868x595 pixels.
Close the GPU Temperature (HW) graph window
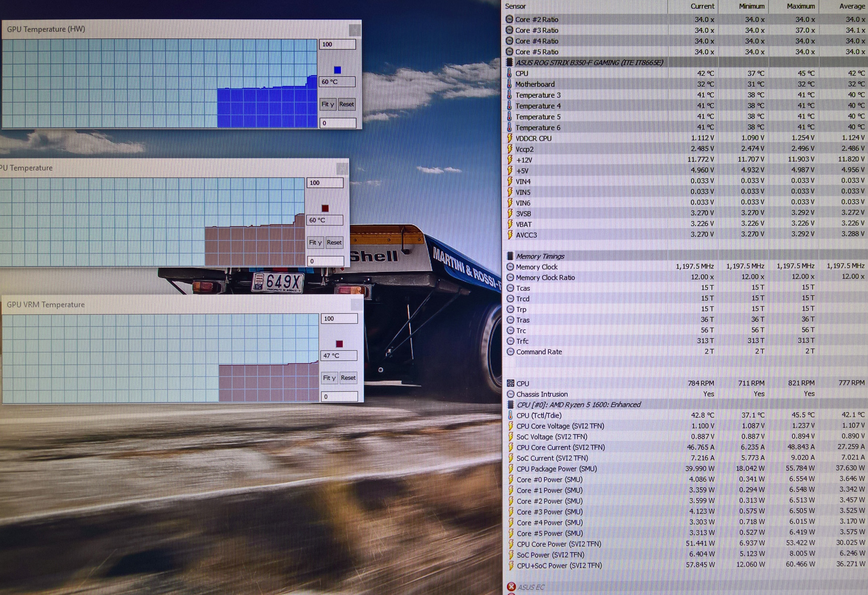(354, 30)
